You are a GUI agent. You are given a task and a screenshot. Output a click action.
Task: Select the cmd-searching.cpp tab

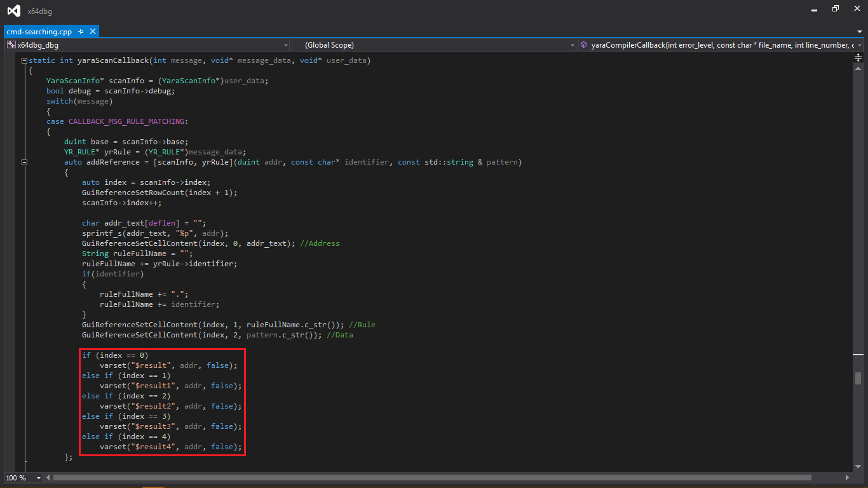[39, 31]
